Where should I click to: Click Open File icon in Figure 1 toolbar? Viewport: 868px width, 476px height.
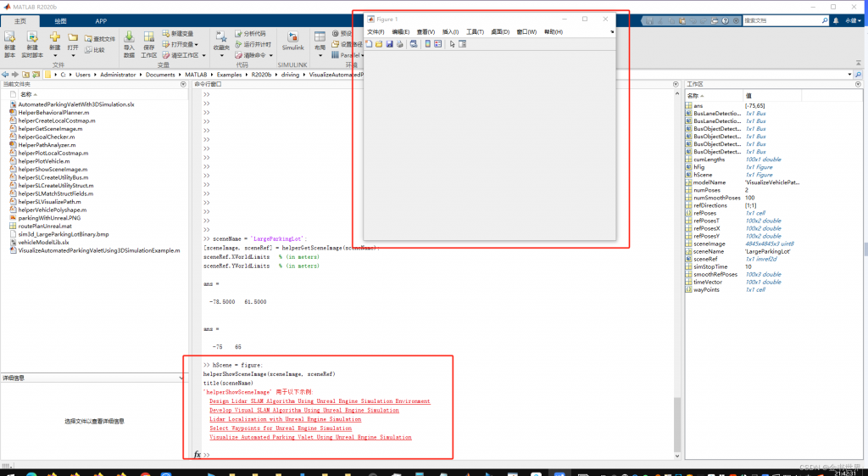[x=379, y=44]
